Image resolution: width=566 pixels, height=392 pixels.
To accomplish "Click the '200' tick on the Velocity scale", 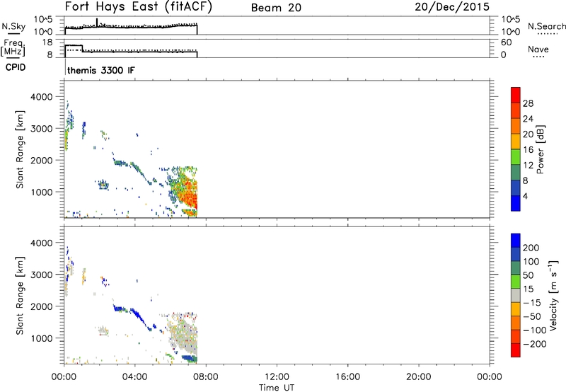I will pos(531,248).
